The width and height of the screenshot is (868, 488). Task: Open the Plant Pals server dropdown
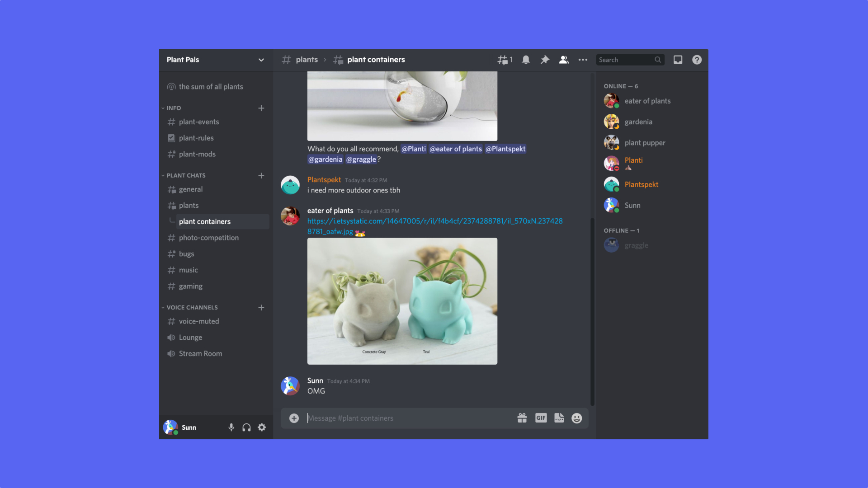[x=261, y=60]
